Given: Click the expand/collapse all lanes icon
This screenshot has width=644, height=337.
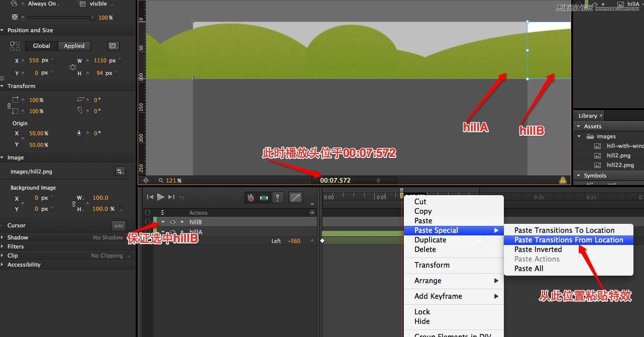Looking at the screenshot, I should [162, 213].
